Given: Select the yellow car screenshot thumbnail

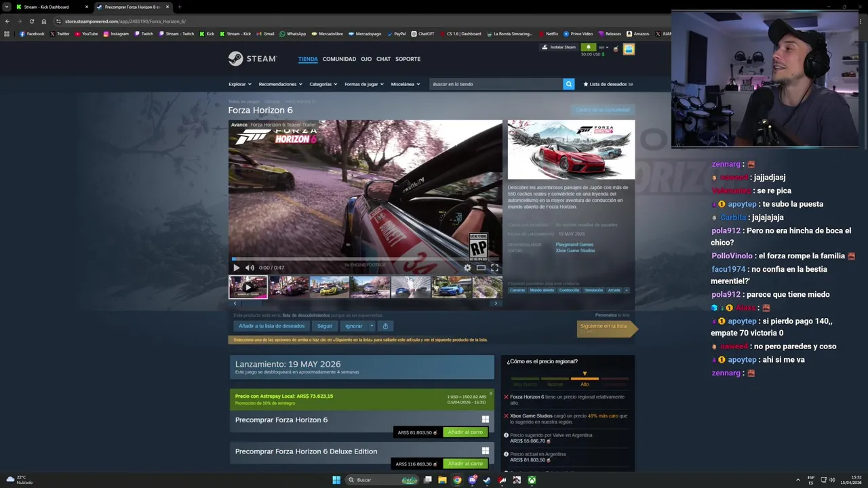Looking at the screenshot, I should [330, 287].
